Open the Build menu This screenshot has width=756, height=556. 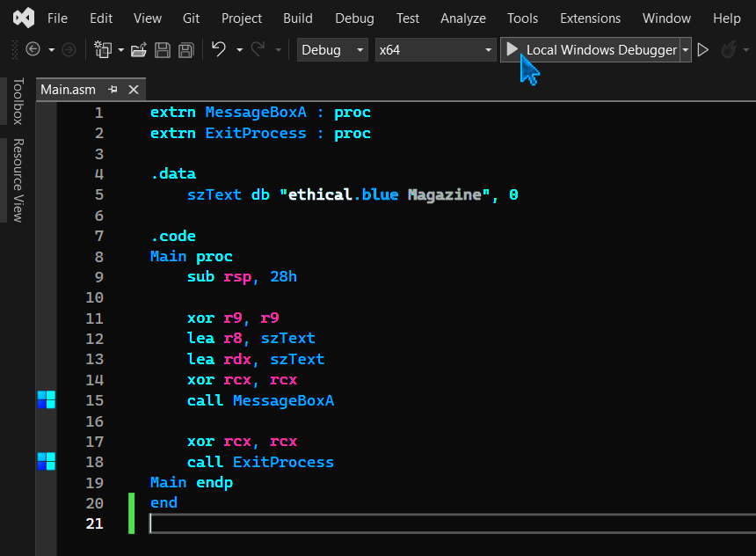pyautogui.click(x=297, y=18)
